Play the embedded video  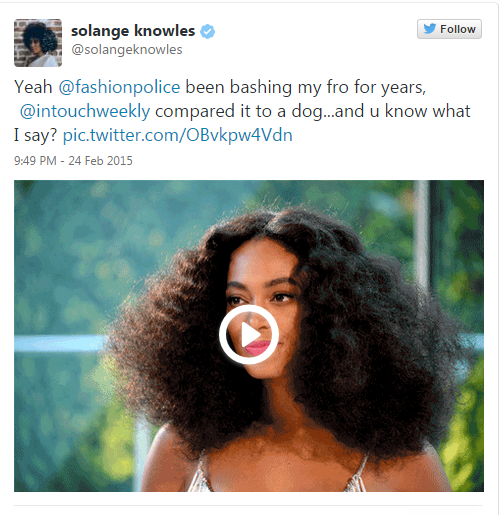[x=249, y=334]
